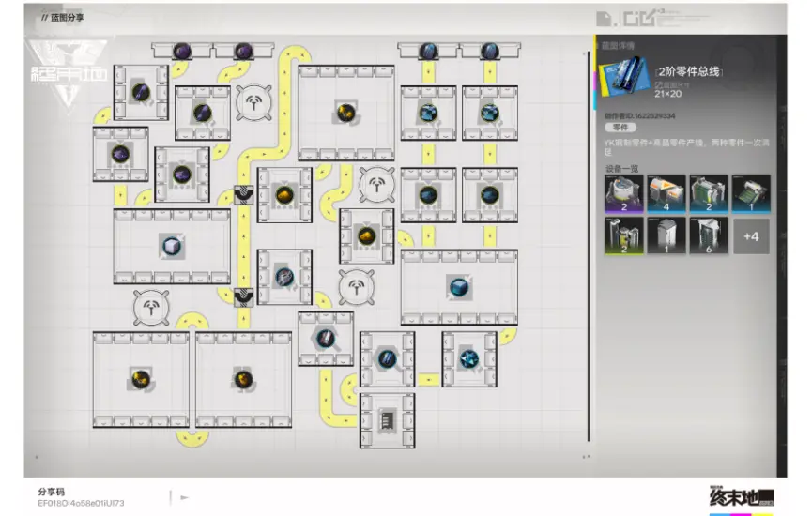Screen dimensions: 812x516
Task: Click the 蓝图分享 page title
Action: click(67, 18)
